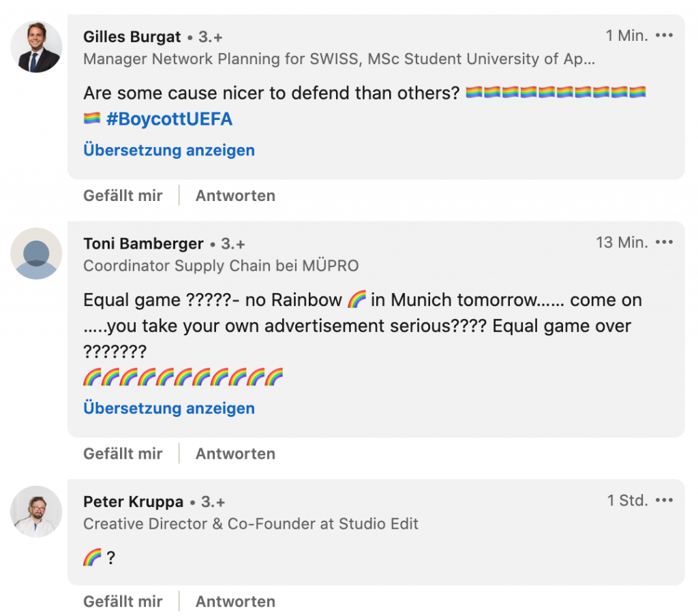Like Gilles Burgat's comment with Gefällt mir
Viewport: 698px width, 616px height.
pos(123,196)
